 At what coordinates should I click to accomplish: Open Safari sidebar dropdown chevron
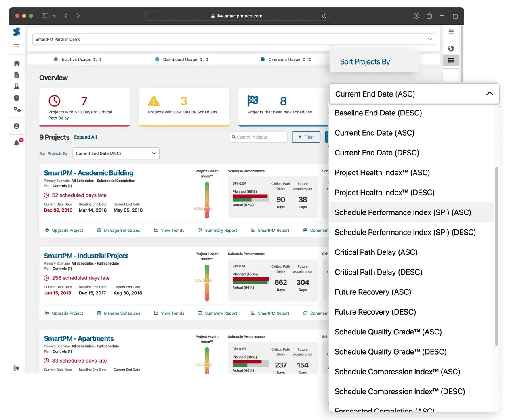click(55, 16)
